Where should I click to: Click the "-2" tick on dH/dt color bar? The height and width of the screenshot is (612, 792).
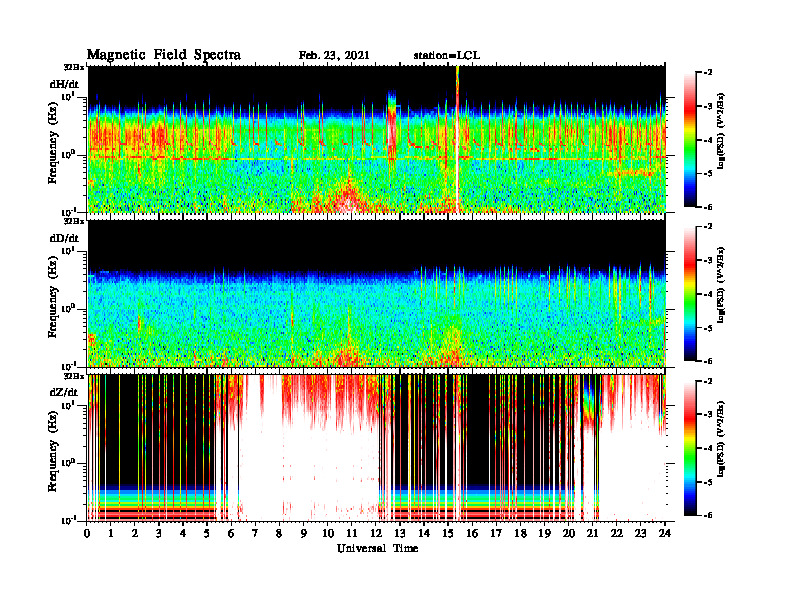(708, 73)
